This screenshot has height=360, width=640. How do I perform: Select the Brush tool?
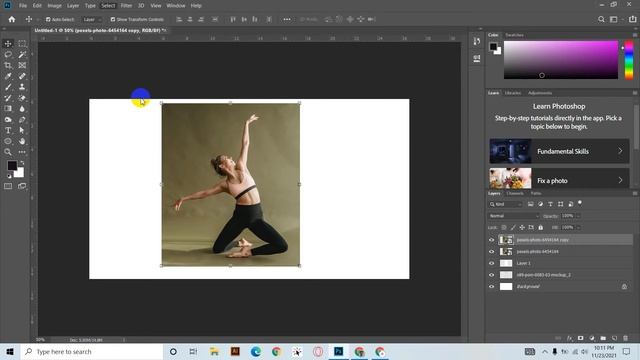click(x=8, y=87)
